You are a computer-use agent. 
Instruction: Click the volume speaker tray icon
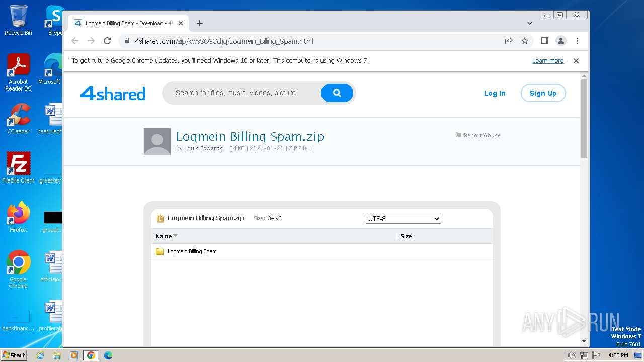572,355
